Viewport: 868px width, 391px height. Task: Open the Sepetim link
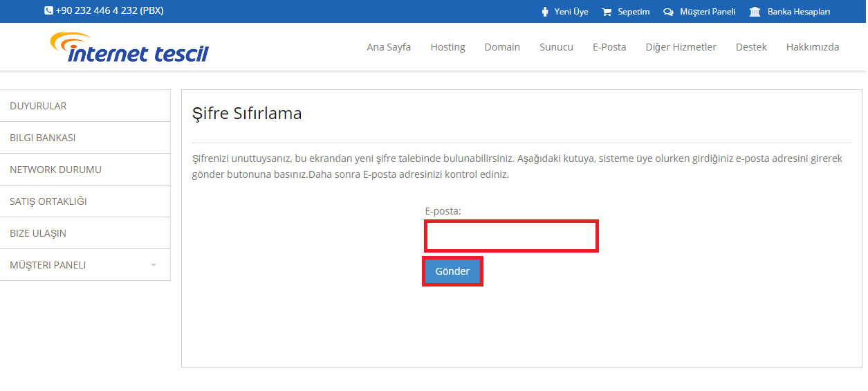tap(634, 12)
